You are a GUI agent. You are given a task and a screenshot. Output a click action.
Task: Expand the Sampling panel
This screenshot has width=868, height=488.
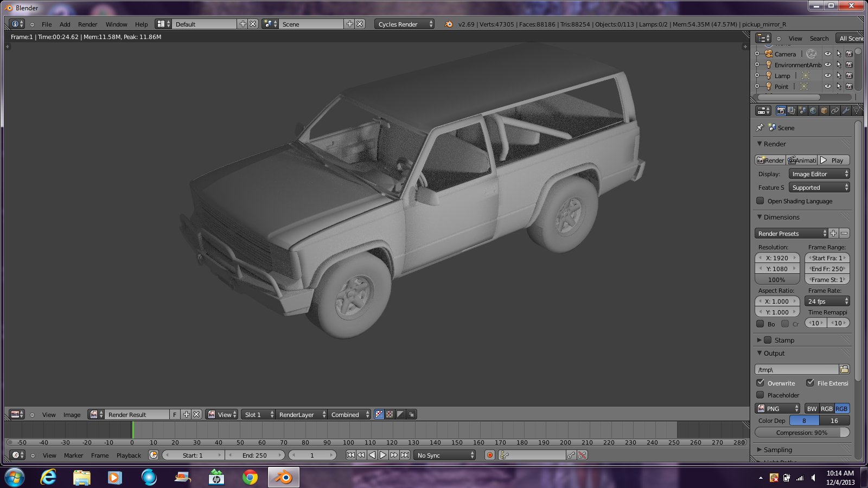coord(777,450)
